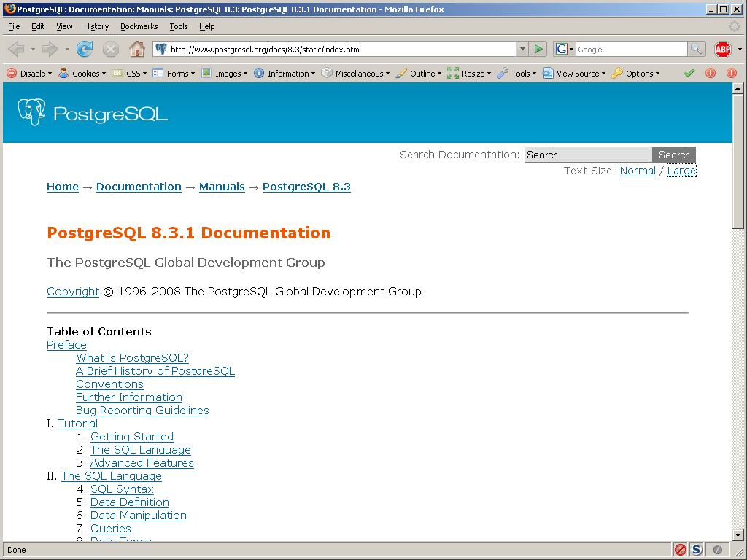Open the Help menu
Viewport: 747px width, 560px height.
coord(206,26)
